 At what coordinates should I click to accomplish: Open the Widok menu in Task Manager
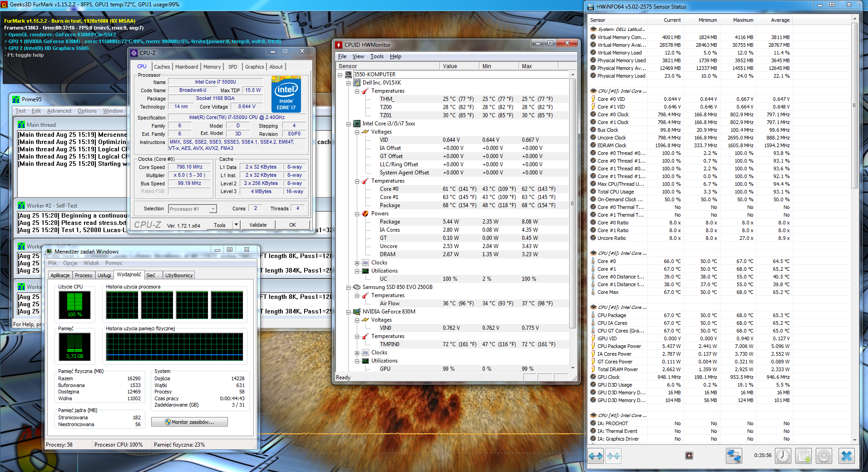91,263
